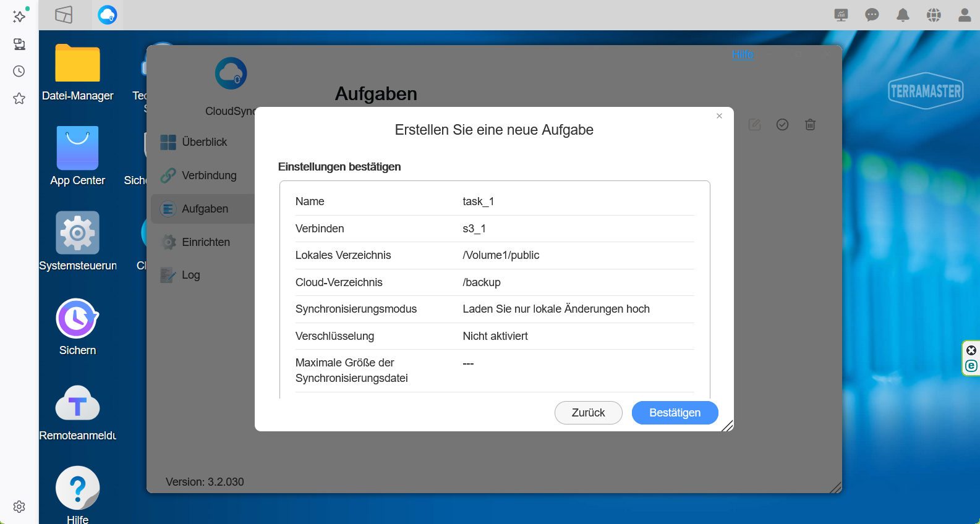980x524 pixels.
Task: Click the CloudSync taskbar icon
Action: tap(108, 15)
